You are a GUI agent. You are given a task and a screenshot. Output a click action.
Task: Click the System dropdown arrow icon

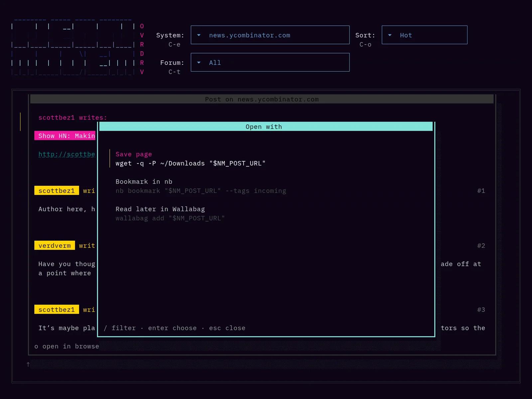pyautogui.click(x=199, y=35)
